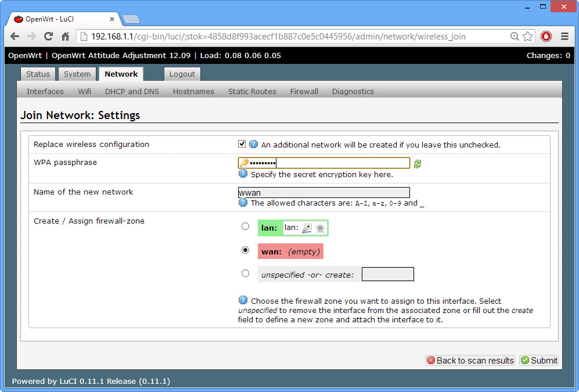Viewport: 579px width, 392px height.
Task: Click the red wan: (empty) zone label
Action: (x=290, y=251)
